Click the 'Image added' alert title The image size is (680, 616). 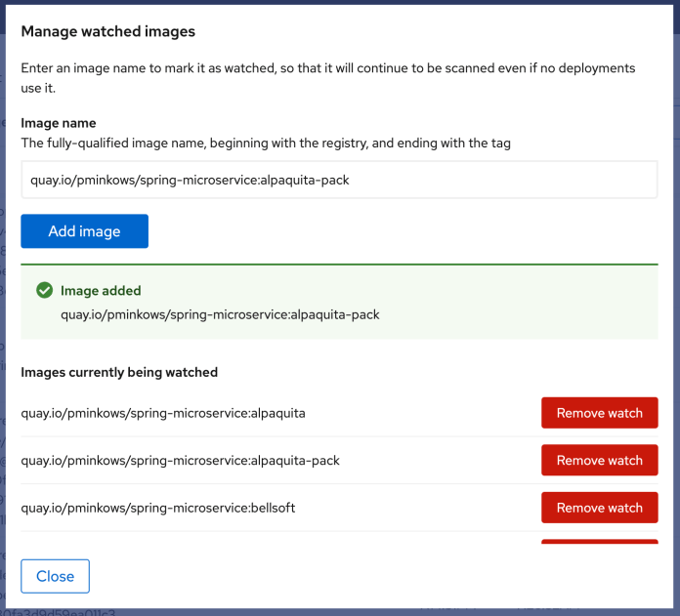101,291
